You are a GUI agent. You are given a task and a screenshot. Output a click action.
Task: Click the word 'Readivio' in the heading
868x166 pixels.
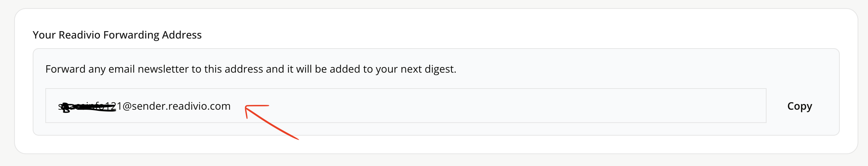(x=80, y=35)
